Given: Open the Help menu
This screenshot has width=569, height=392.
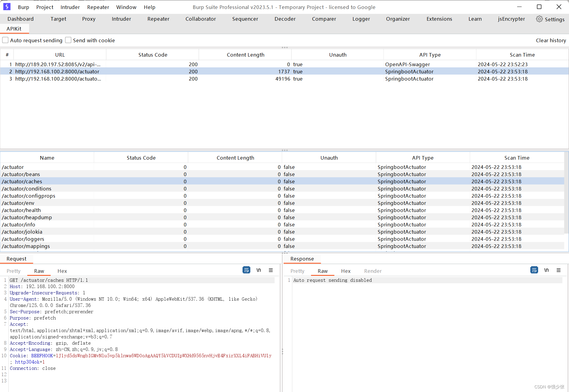Looking at the screenshot, I should coord(149,7).
